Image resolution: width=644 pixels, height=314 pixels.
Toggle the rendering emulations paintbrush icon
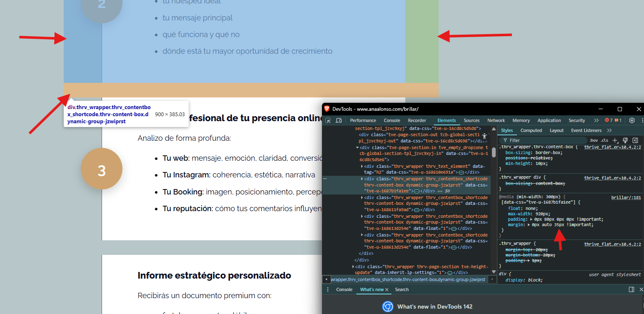click(625, 140)
